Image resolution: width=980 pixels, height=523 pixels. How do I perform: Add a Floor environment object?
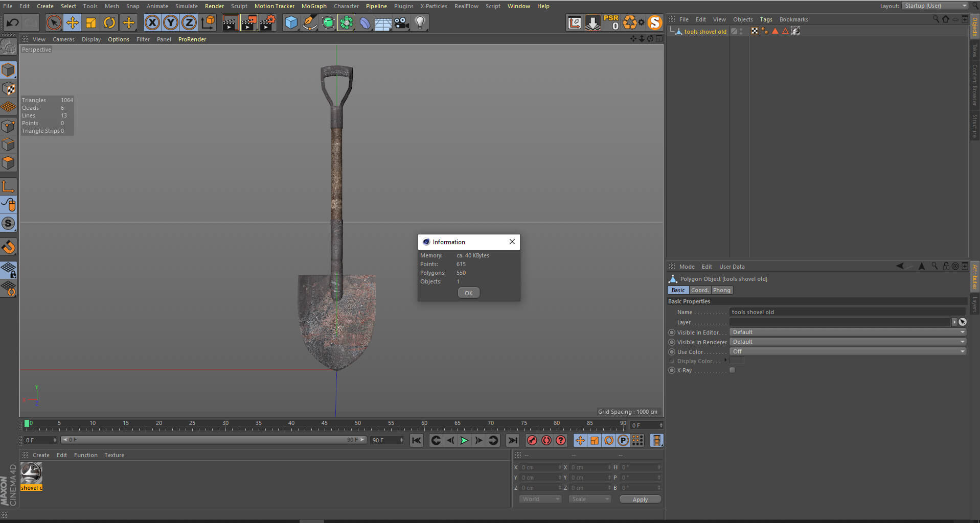point(383,22)
